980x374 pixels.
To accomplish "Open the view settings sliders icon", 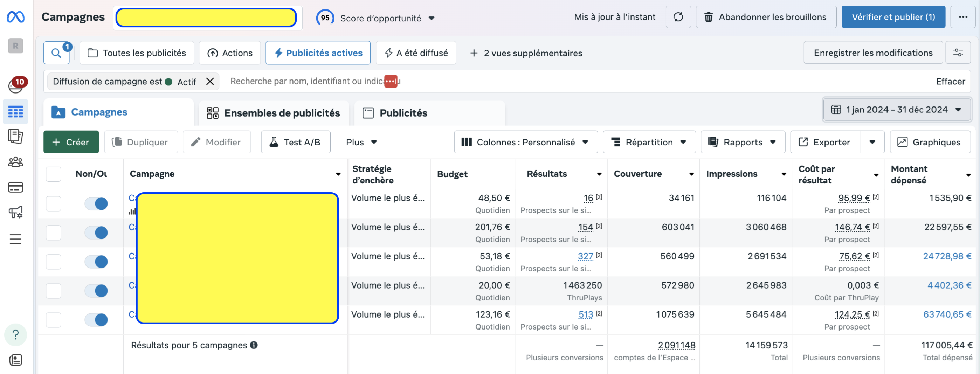I will [958, 53].
